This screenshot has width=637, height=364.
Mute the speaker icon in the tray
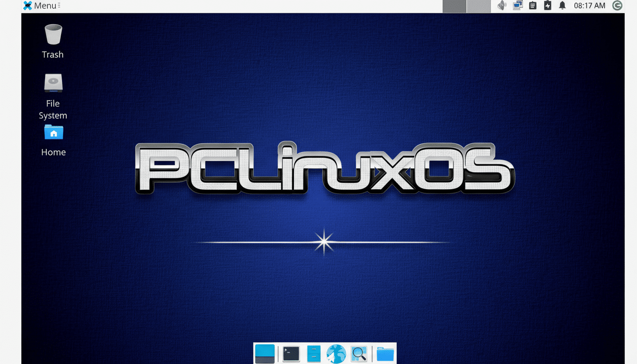[502, 5]
